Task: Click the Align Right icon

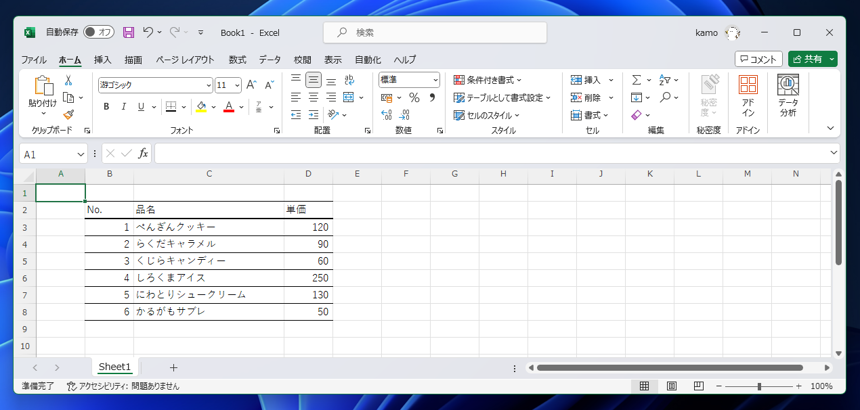Action: point(331,98)
